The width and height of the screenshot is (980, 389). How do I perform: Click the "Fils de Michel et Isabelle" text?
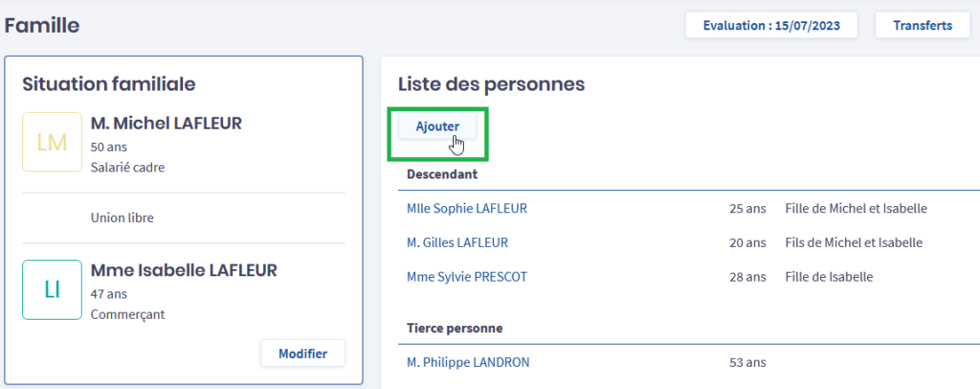tap(854, 242)
